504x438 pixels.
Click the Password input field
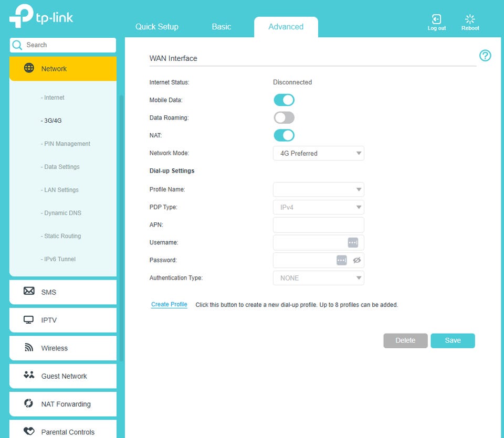318,260
